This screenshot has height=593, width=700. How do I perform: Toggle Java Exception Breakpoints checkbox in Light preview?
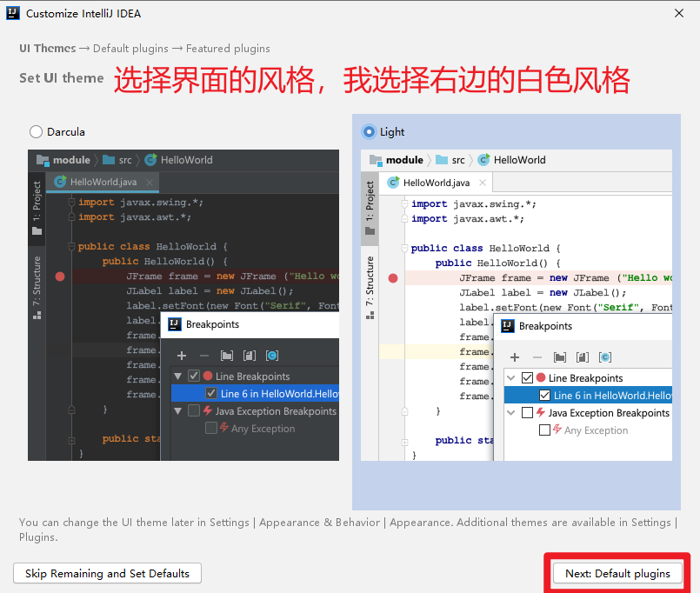527,412
